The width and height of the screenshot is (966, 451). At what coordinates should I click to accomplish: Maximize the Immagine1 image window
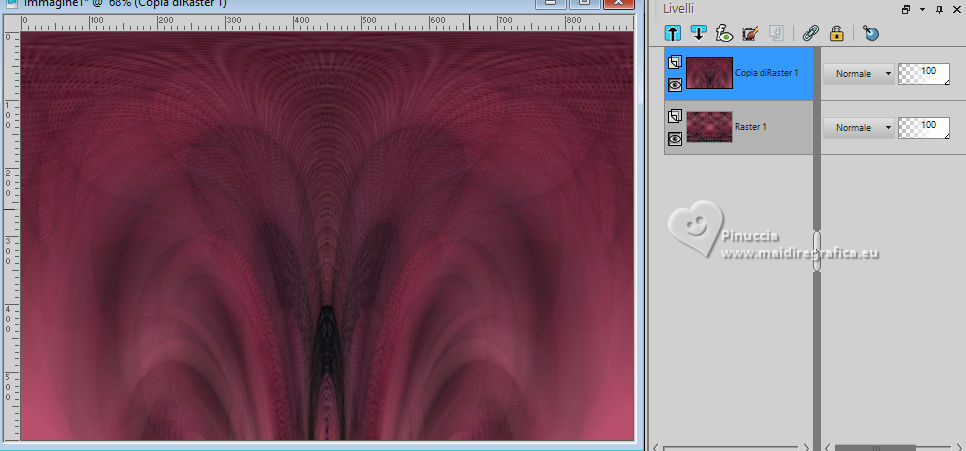tap(584, 3)
